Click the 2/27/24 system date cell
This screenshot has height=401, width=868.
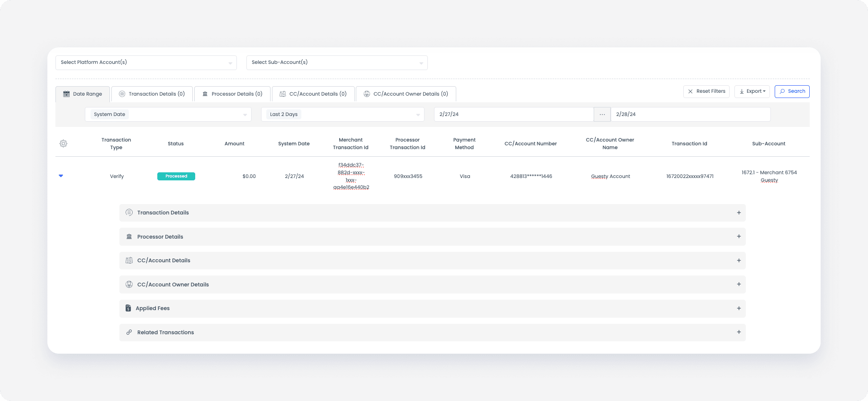point(294,176)
